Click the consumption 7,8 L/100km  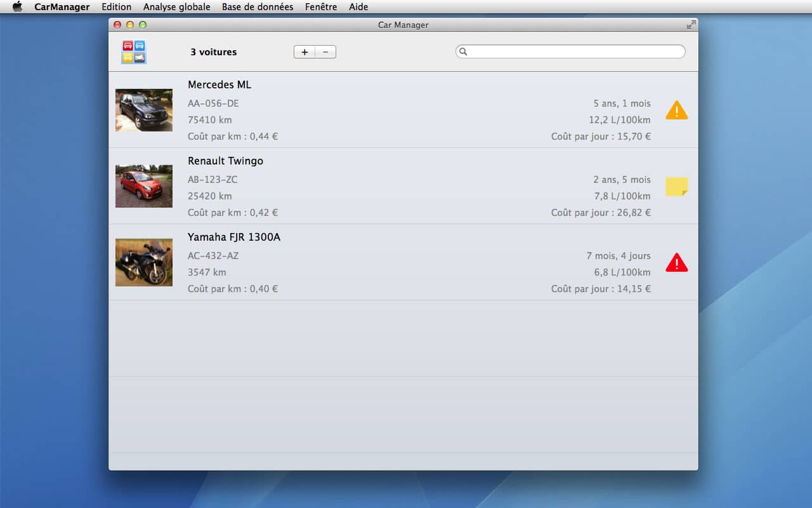pos(622,196)
